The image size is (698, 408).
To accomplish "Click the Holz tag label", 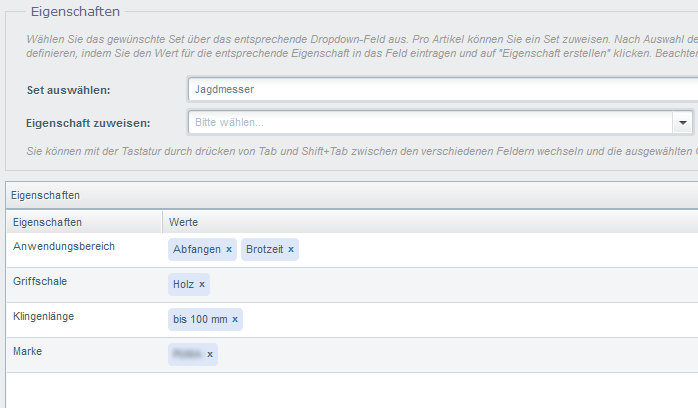I will pos(183,285).
